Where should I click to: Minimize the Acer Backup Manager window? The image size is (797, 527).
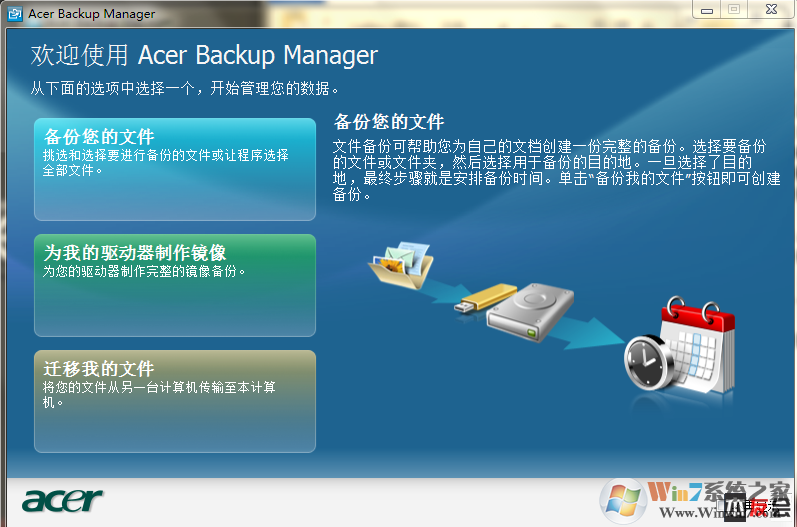(707, 10)
